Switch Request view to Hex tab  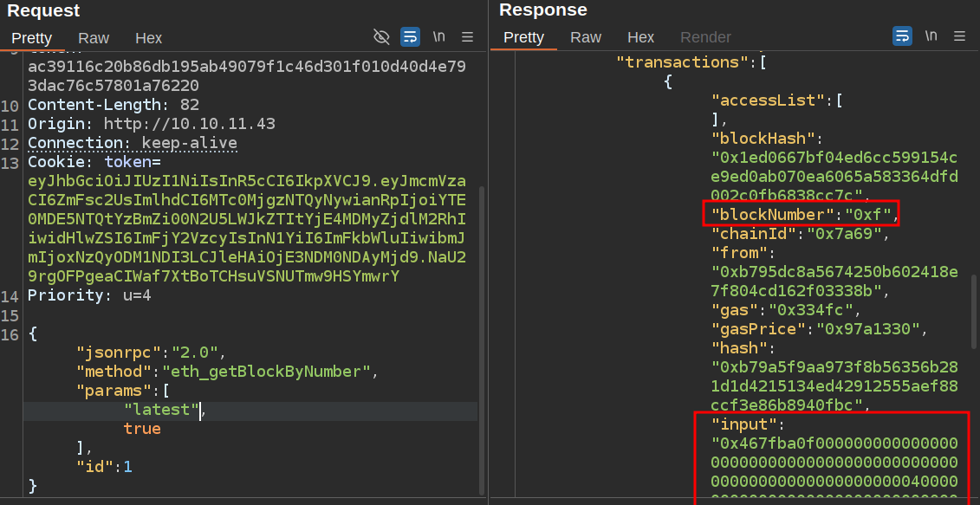tap(148, 38)
